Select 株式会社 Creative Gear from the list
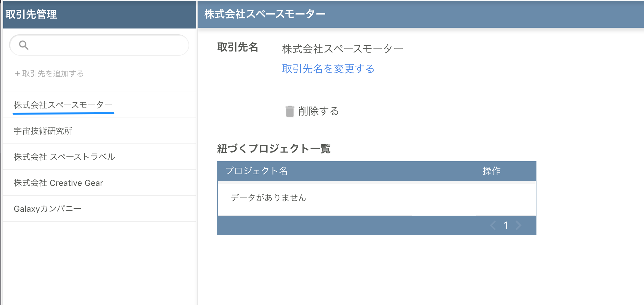This screenshot has width=644, height=305. [x=58, y=183]
